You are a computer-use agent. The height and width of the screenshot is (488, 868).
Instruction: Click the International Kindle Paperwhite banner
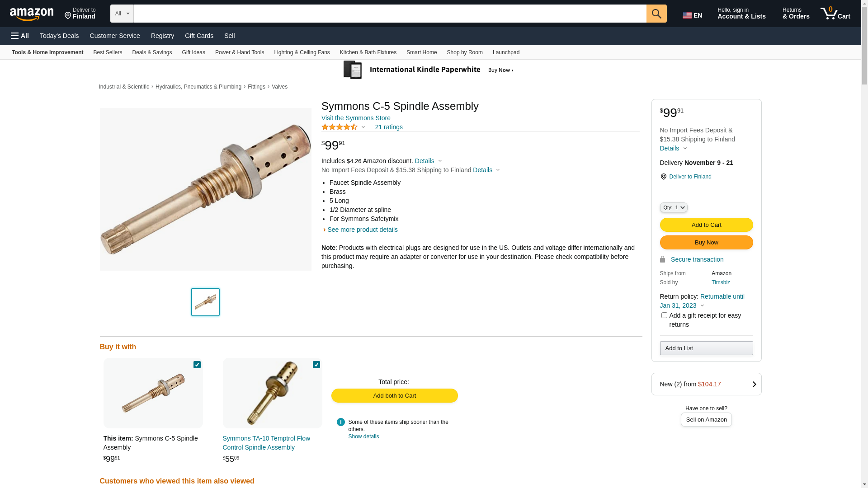(428, 70)
